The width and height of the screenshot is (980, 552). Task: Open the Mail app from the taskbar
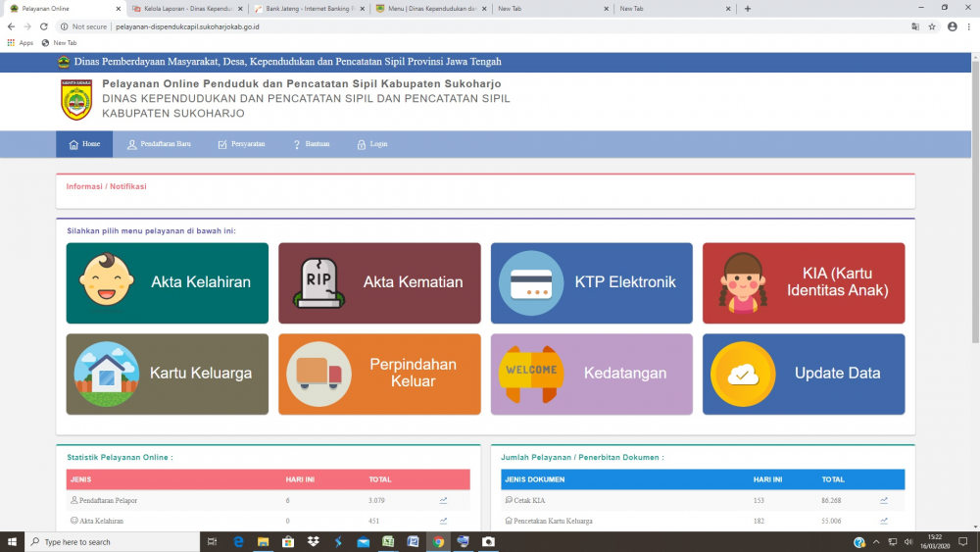click(x=364, y=541)
